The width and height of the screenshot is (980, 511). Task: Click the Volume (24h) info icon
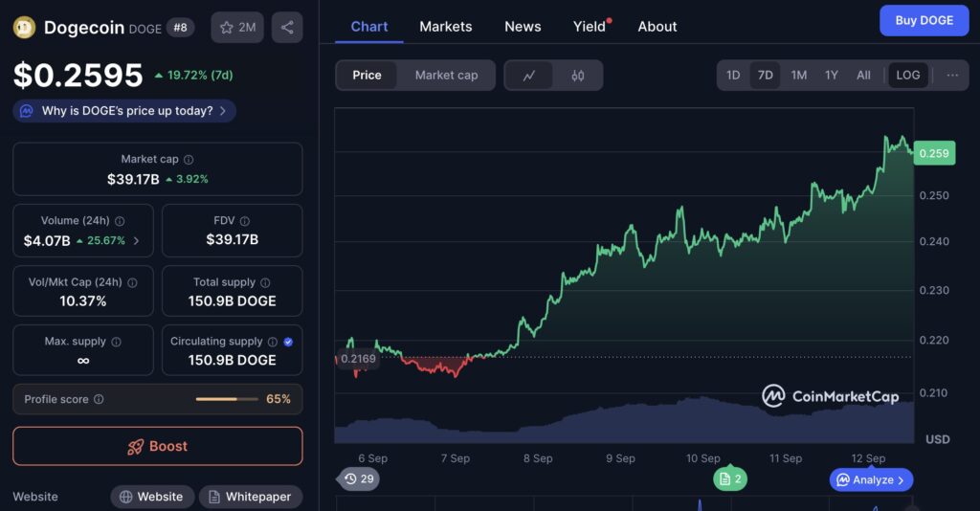(x=120, y=221)
